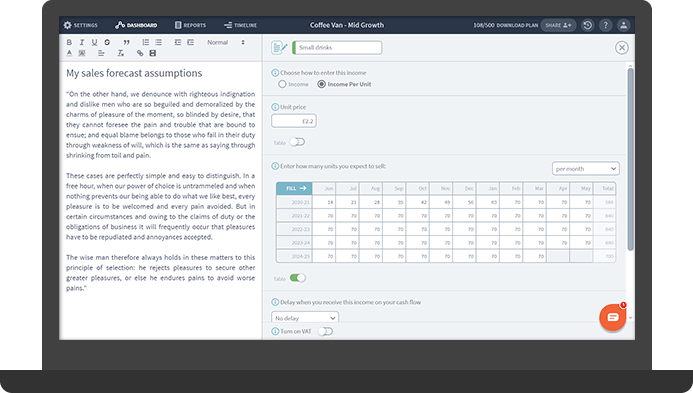Click the FILL button in the table
Viewport: 693px width, 393px height.
click(294, 188)
